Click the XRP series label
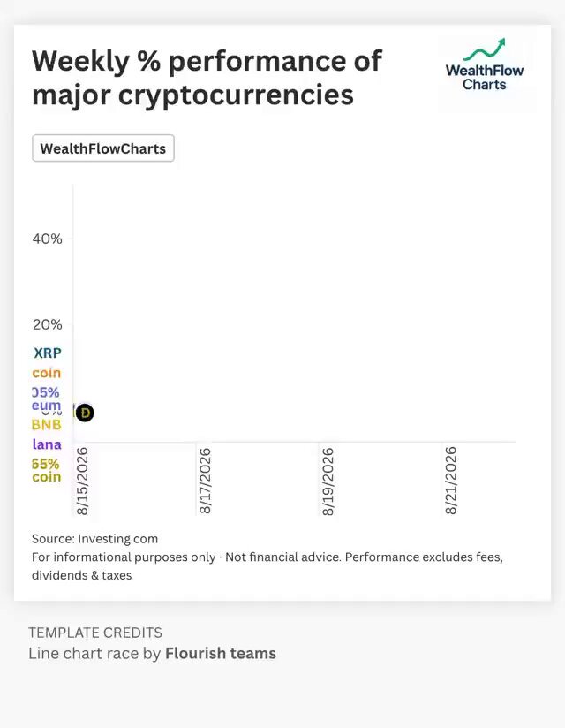Screen dimensions: 565x728 point(48,353)
